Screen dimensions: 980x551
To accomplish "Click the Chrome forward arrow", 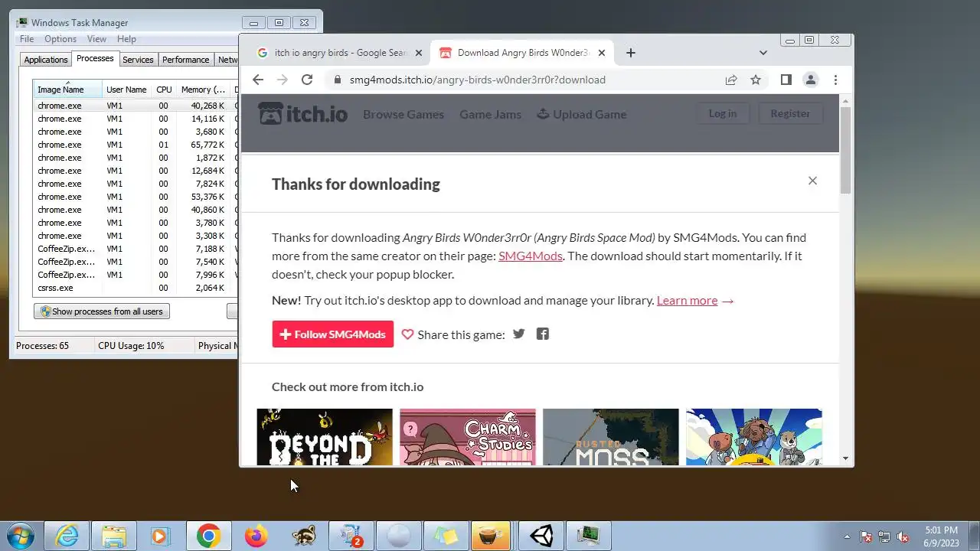I will click(x=283, y=80).
